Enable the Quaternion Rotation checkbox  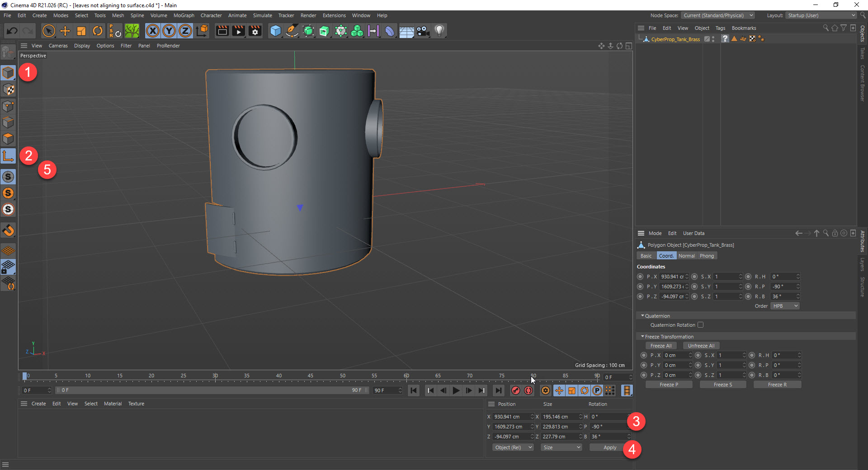[700, 325]
